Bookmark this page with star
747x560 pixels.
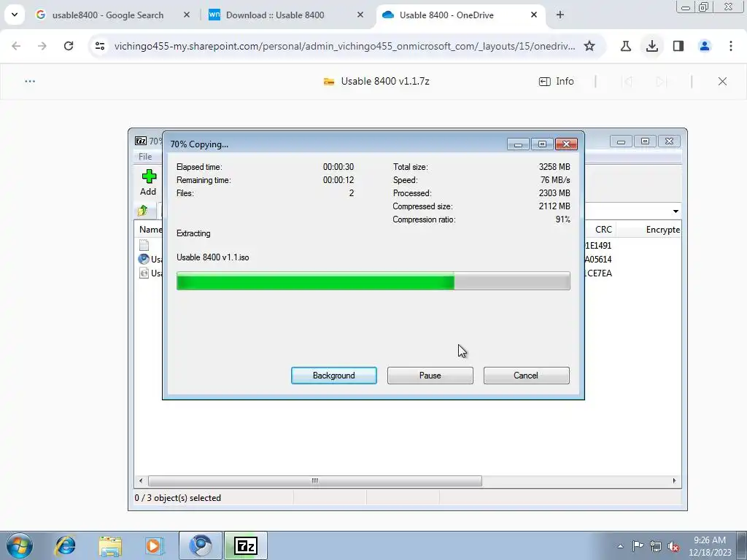click(589, 46)
